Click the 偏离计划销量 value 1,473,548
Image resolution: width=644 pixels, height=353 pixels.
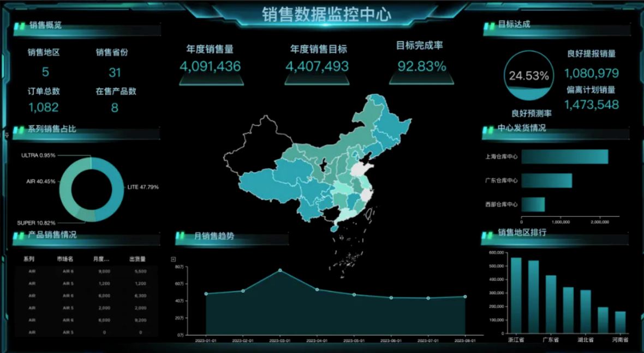point(592,105)
